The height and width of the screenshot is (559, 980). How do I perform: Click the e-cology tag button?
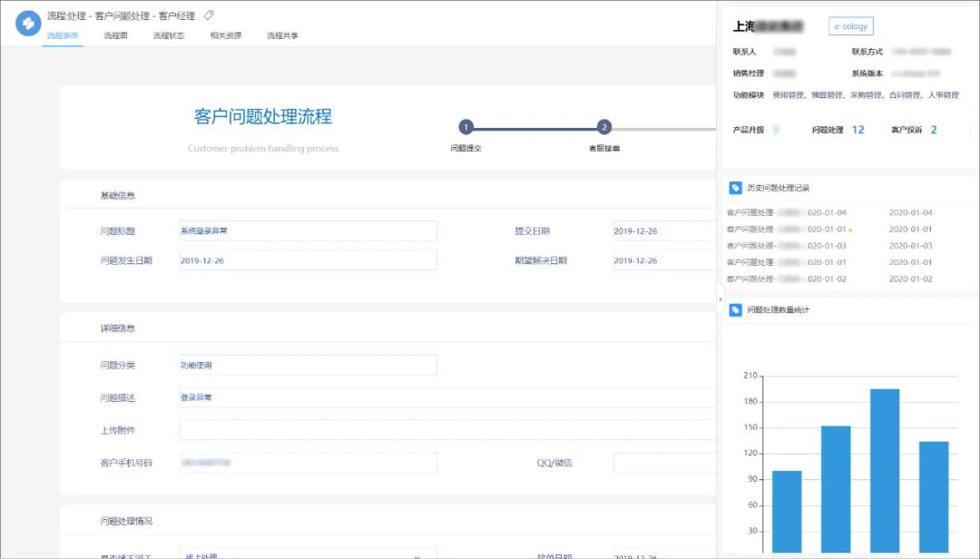pyautogui.click(x=850, y=26)
